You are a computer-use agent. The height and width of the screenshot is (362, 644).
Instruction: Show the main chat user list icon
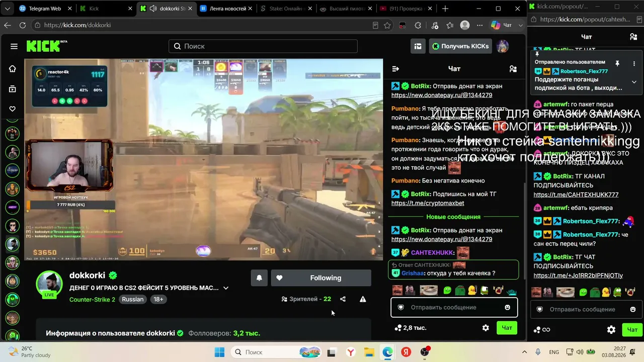coord(513,69)
